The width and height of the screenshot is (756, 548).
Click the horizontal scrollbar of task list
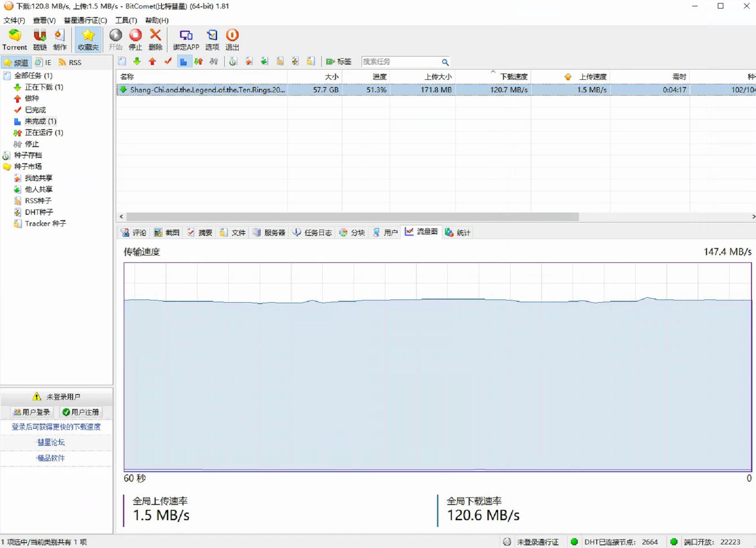pyautogui.click(x=352, y=217)
